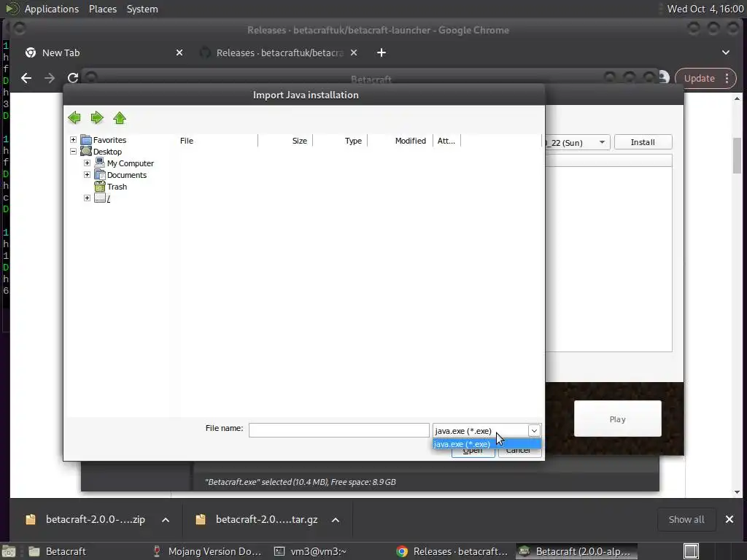747x560 pixels.
Task: Click Show all downloads button
Action: (x=686, y=519)
